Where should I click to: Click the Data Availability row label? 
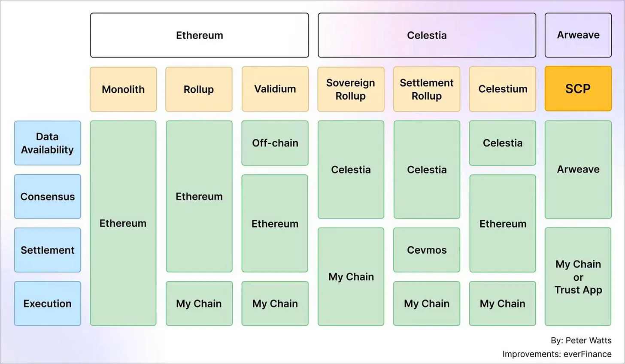(48, 143)
